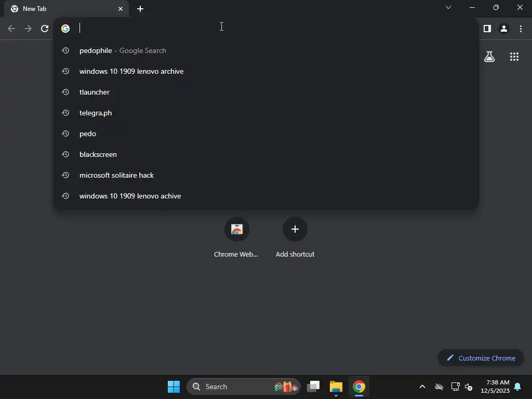Open Chrome Labs flask icon
The height and width of the screenshot is (399, 532).
click(489, 57)
